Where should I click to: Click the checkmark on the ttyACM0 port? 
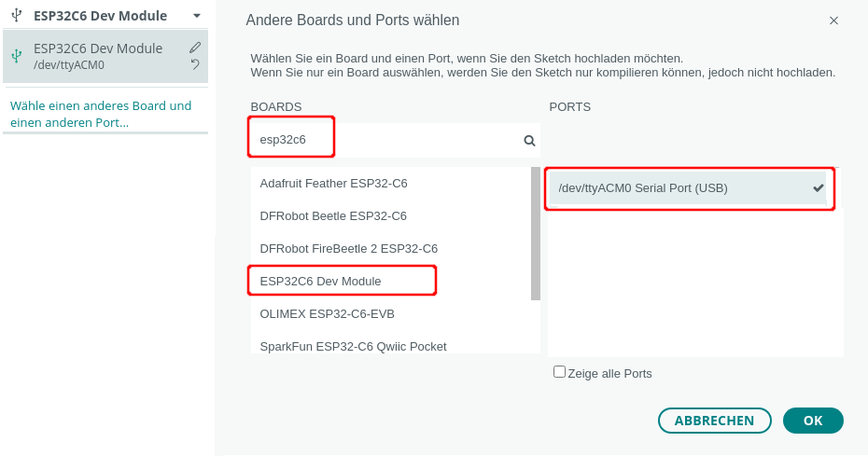click(819, 187)
